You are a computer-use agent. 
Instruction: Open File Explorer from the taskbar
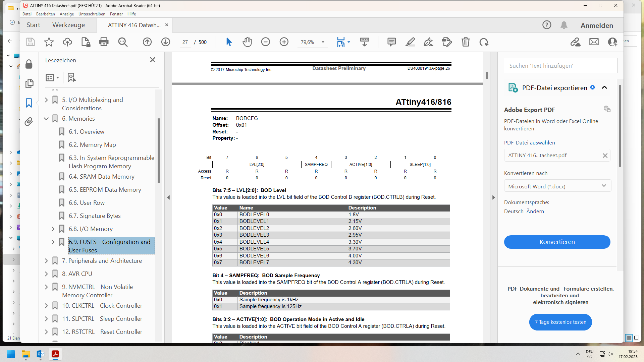(26, 354)
